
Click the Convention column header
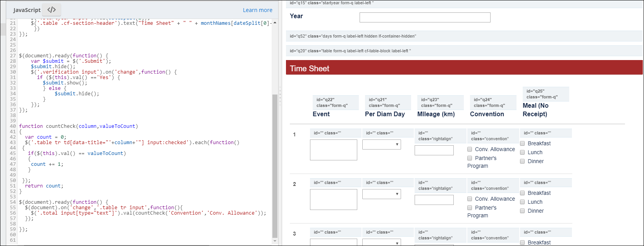point(487,114)
